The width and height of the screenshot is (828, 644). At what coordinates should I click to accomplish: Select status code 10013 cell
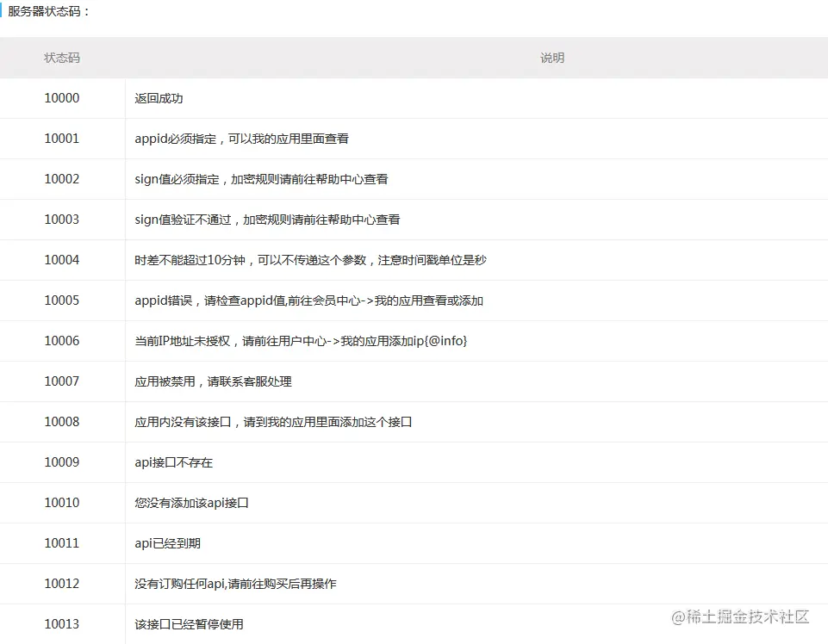click(x=62, y=624)
